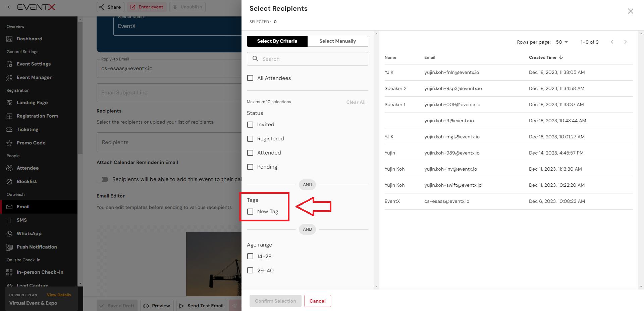
Task: Click the Cancel button
Action: point(317,301)
